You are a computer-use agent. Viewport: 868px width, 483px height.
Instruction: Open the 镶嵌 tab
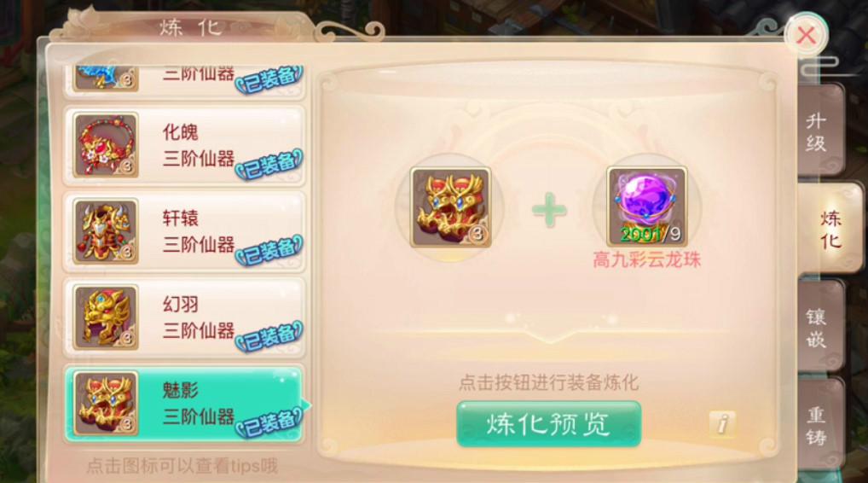click(x=820, y=327)
